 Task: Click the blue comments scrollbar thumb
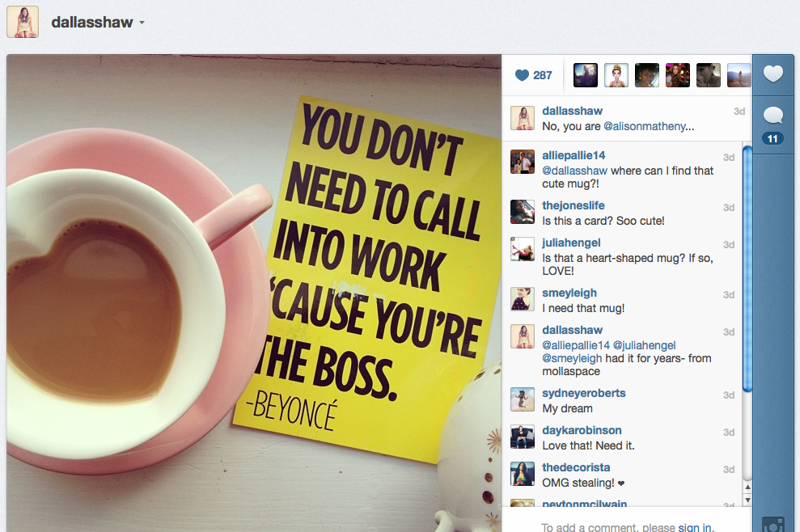(747, 268)
